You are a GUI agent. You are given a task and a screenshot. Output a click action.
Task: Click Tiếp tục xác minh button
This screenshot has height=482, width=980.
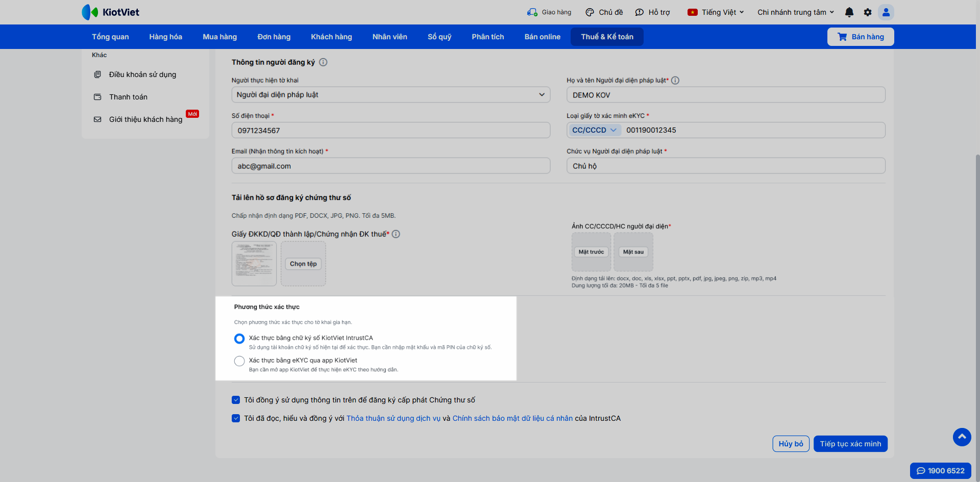(850, 444)
